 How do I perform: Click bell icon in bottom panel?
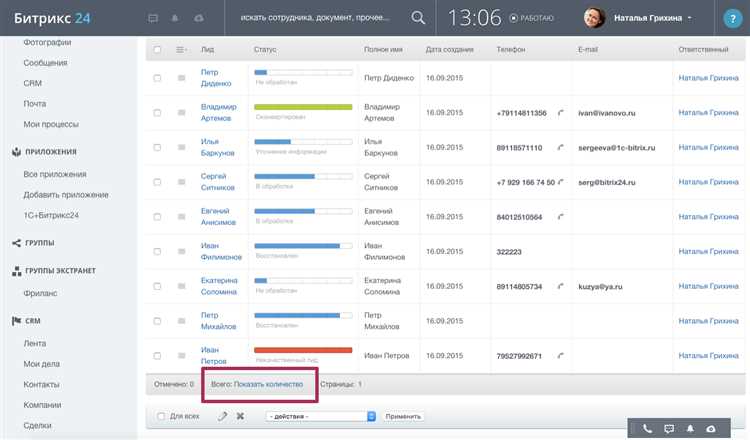click(690, 429)
